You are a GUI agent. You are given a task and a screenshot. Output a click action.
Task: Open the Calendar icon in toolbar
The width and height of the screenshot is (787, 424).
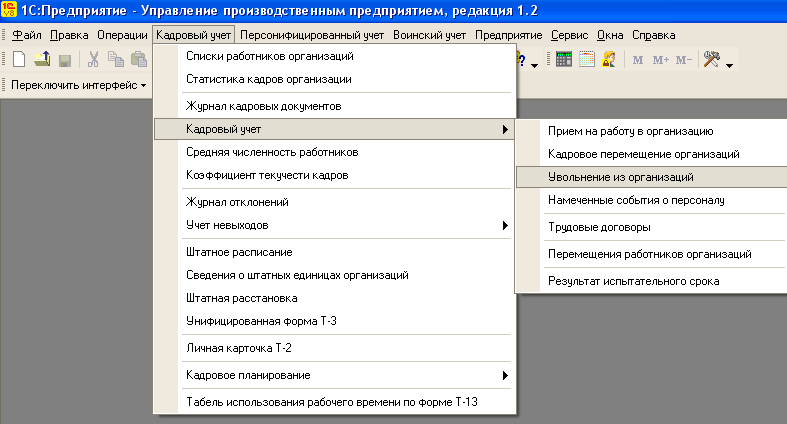click(586, 59)
